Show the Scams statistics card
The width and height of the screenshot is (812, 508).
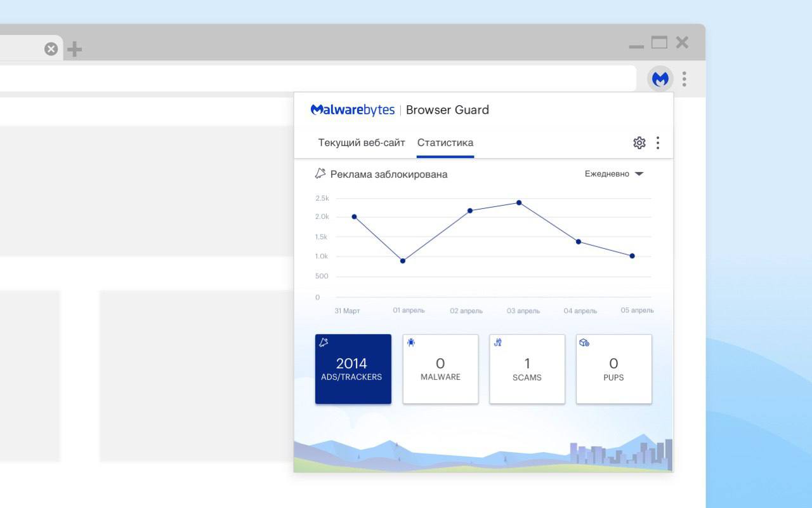pyautogui.click(x=527, y=369)
